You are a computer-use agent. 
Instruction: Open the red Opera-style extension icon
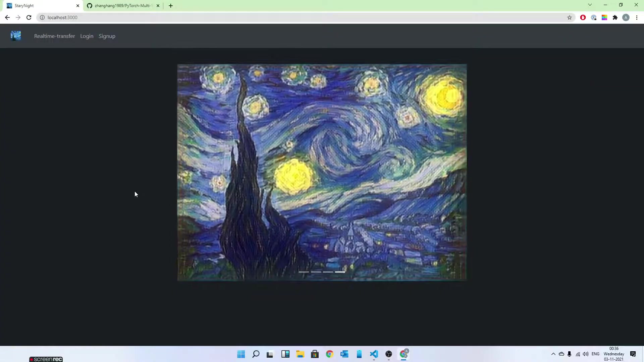(583, 17)
